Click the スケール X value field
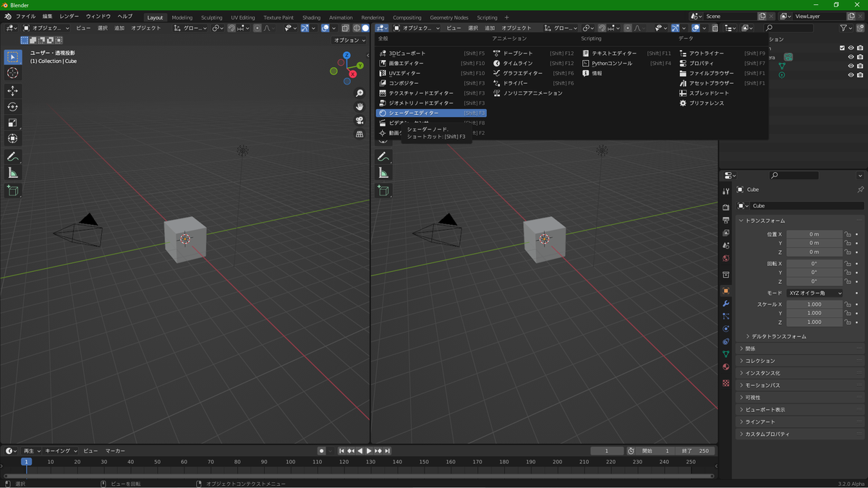Viewport: 868px width, 488px height. point(814,304)
